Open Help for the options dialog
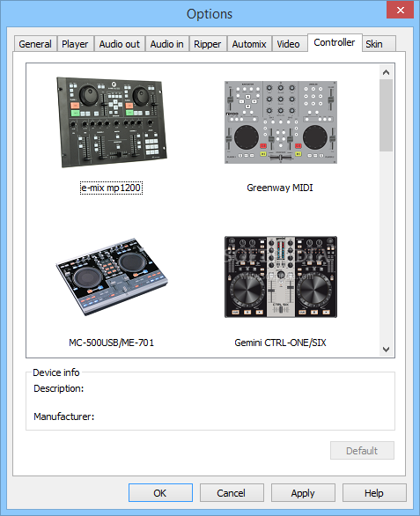Screen dimensions: 420x516 (374, 492)
